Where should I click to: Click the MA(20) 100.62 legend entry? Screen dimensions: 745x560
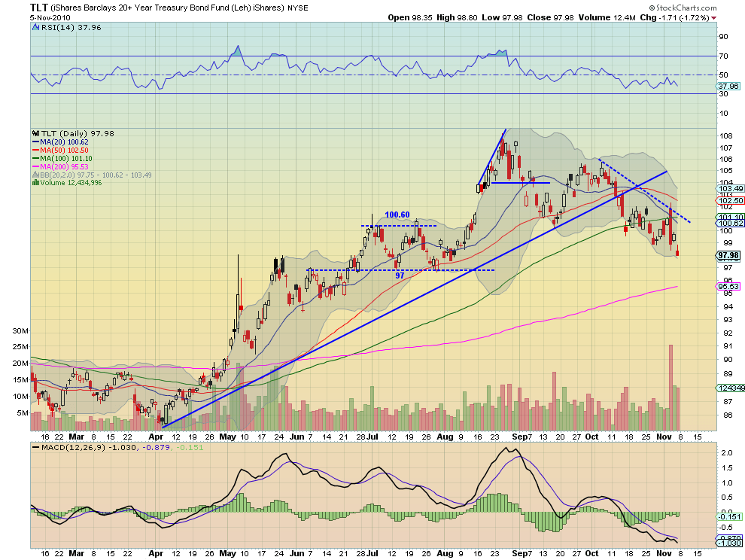[x=64, y=142]
